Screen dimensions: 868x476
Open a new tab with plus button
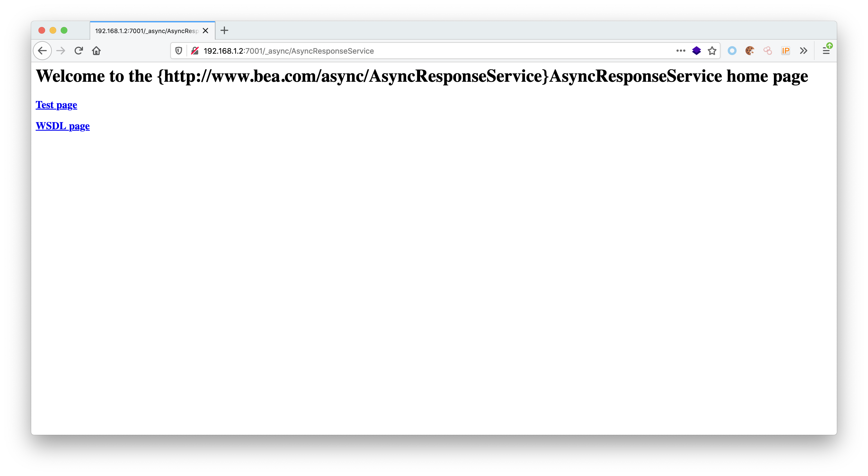point(224,31)
